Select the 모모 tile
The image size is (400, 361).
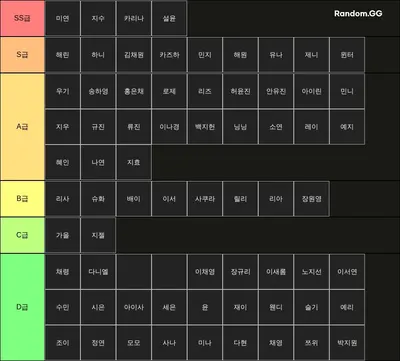134,343
